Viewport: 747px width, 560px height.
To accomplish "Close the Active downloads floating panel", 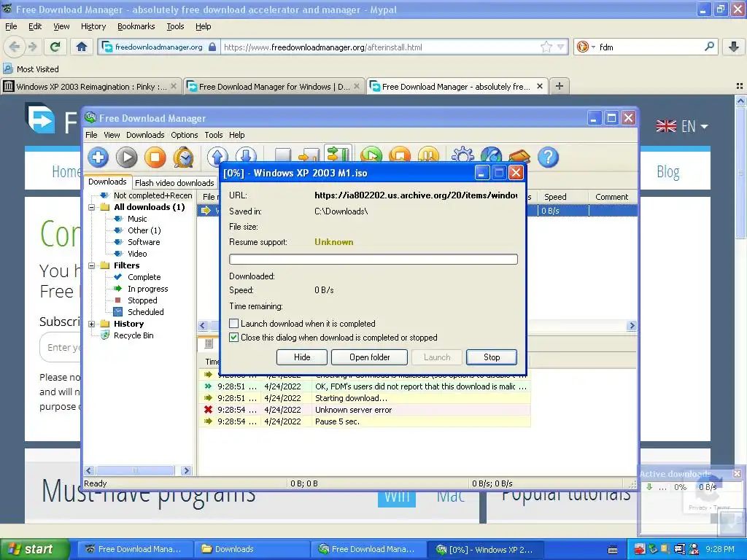I will [x=737, y=473].
